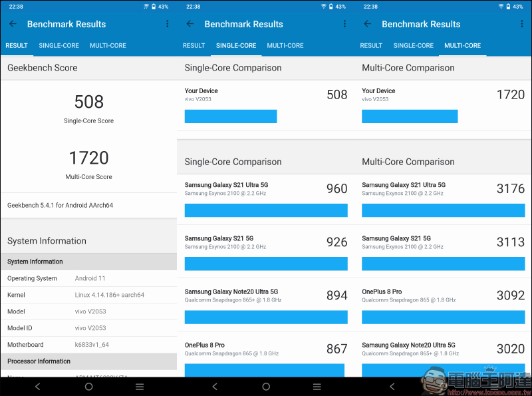The width and height of the screenshot is (532, 396).
Task: Tap the Operating System Android 11 row
Action: click(89, 278)
